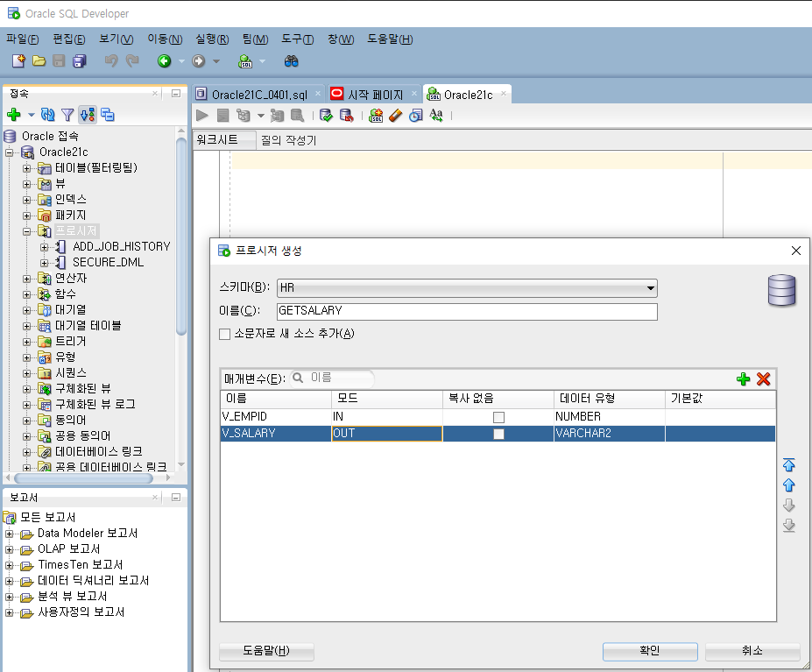This screenshot has width=812, height=672.
Task: Select the 함수 tree item
Action: [65, 294]
